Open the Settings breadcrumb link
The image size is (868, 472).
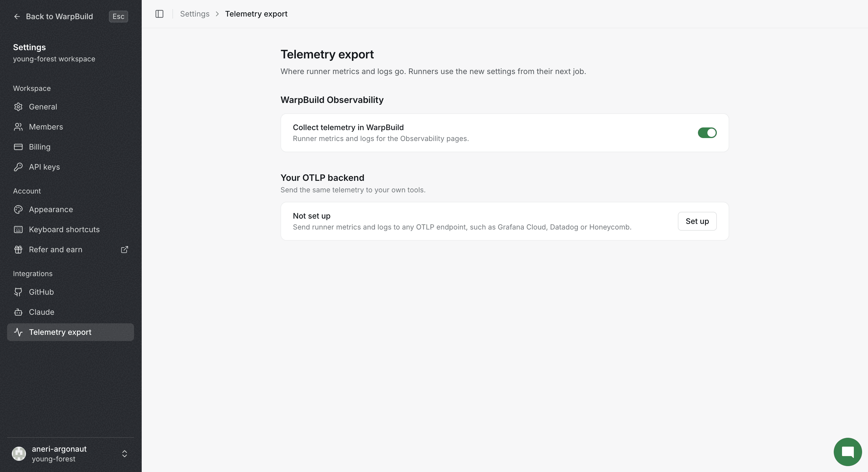pyautogui.click(x=195, y=14)
